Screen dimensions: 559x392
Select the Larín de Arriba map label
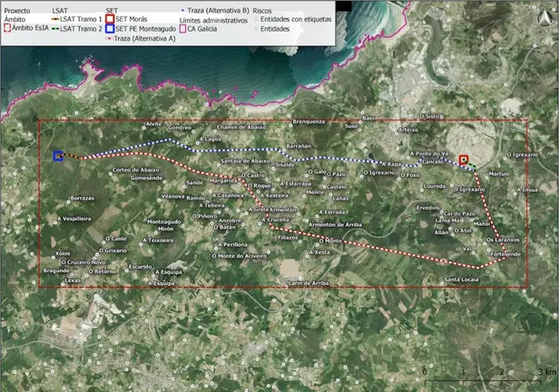tap(307, 284)
